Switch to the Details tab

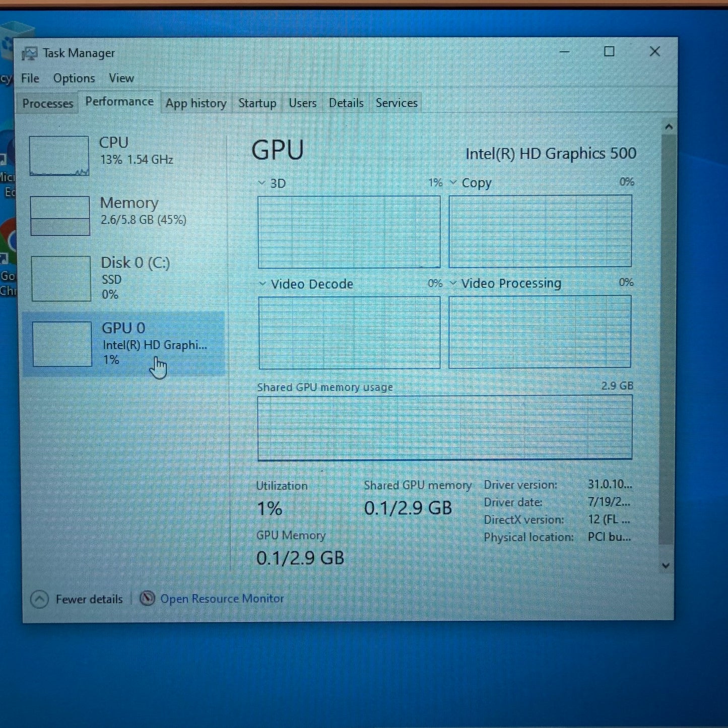[346, 103]
